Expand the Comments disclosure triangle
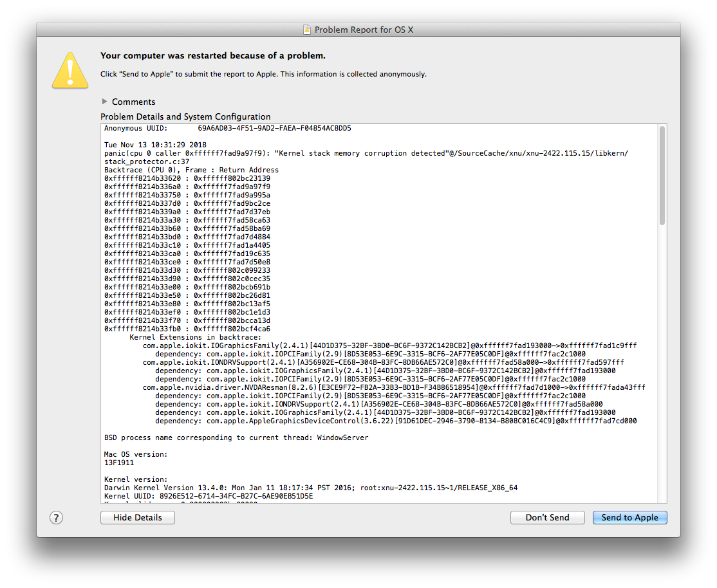Image resolution: width=717 pixels, height=588 pixels. (x=104, y=102)
